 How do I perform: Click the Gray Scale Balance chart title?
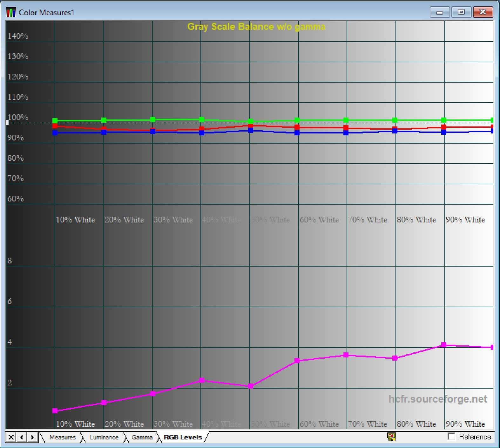[x=256, y=27]
